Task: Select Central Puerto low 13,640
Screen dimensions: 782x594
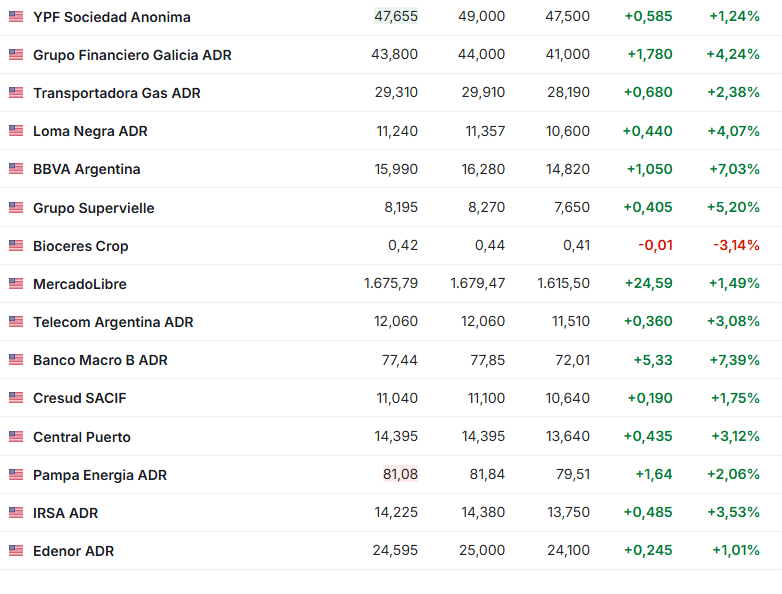Action: 568,436
